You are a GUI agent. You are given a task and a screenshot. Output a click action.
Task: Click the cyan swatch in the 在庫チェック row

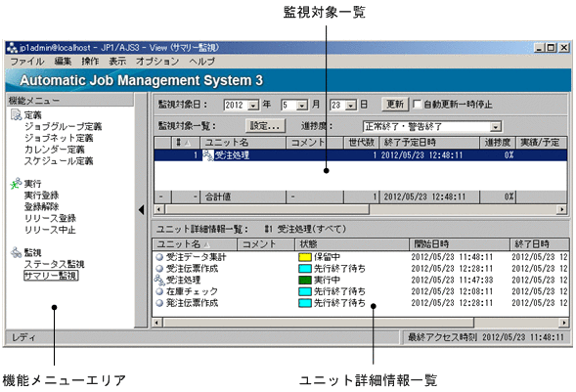tap(305, 291)
